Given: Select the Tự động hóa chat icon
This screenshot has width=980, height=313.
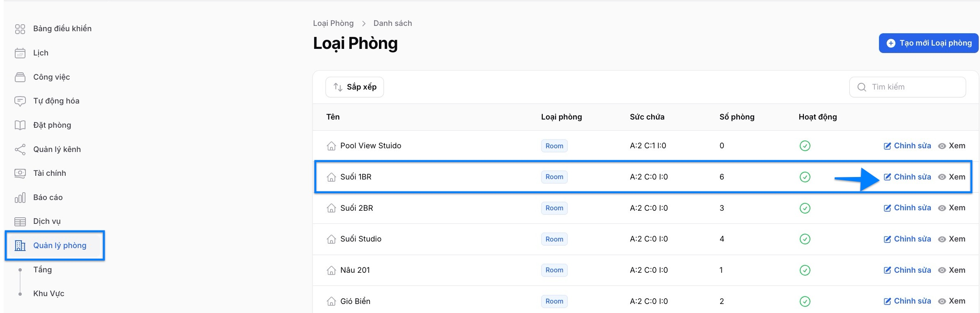Looking at the screenshot, I should coord(20,101).
